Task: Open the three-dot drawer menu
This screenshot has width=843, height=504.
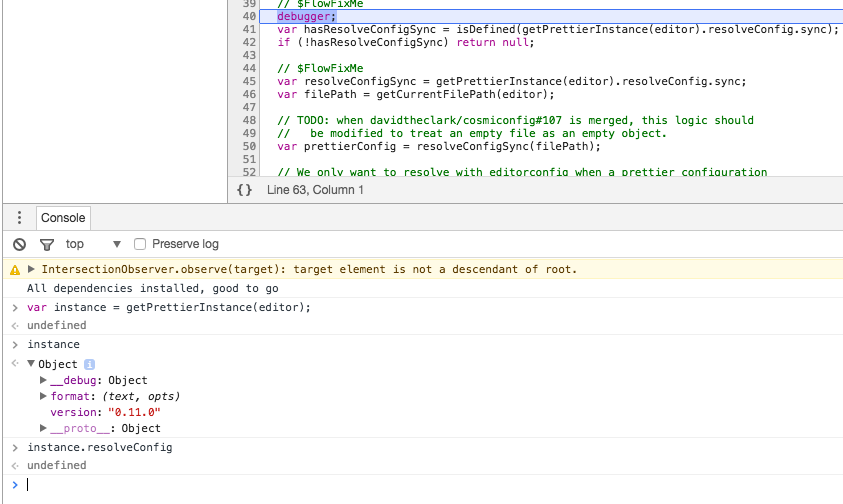Action: (19, 217)
